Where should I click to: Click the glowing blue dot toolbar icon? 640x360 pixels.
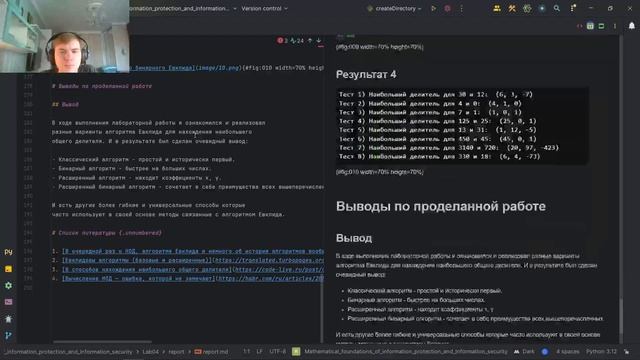[542, 9]
